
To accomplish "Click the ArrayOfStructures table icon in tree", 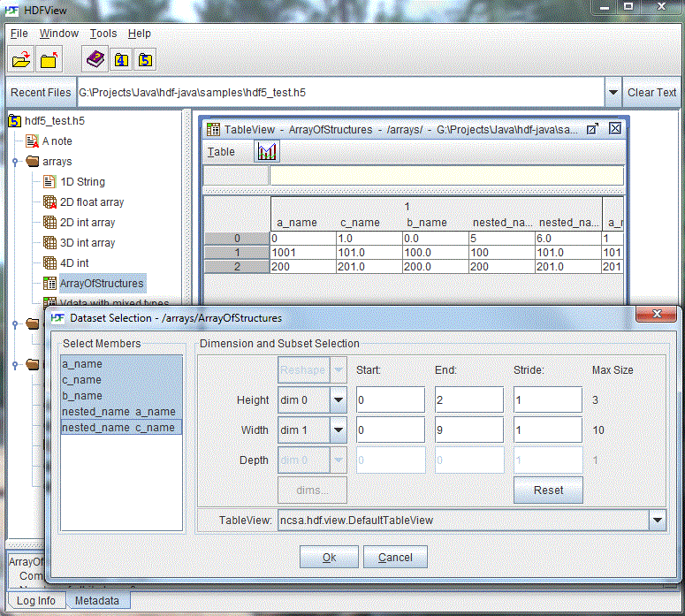I will point(49,283).
